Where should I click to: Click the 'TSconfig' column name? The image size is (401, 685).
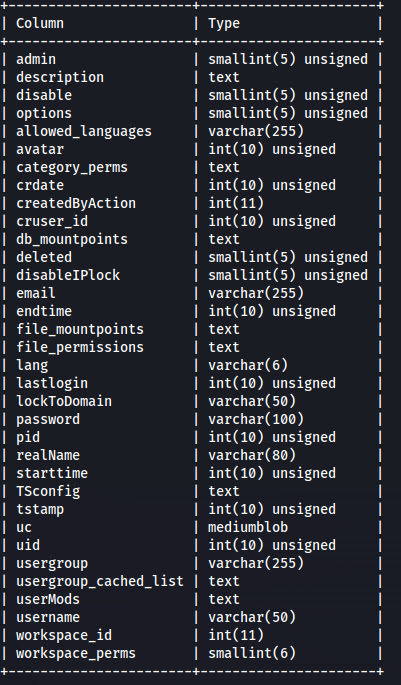48,491
